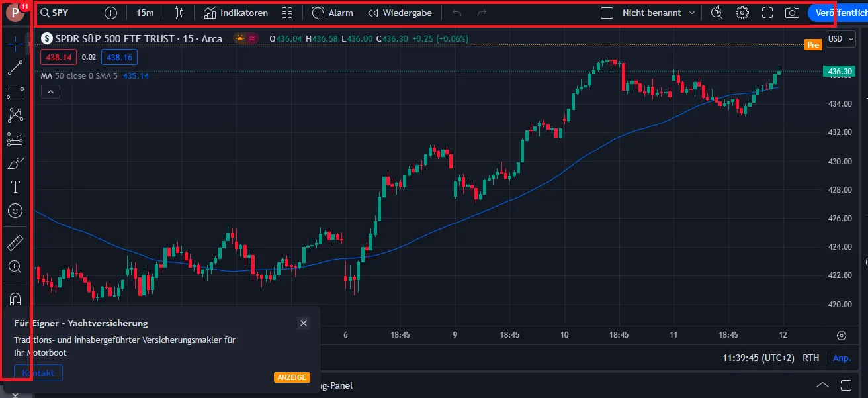This screenshot has width=868, height=398.
Task: Open the Indikatoren menu
Action: [x=236, y=13]
